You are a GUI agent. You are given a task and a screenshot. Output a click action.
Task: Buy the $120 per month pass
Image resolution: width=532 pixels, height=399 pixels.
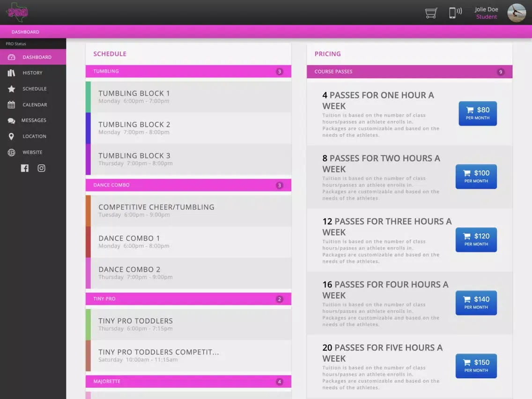tap(476, 239)
